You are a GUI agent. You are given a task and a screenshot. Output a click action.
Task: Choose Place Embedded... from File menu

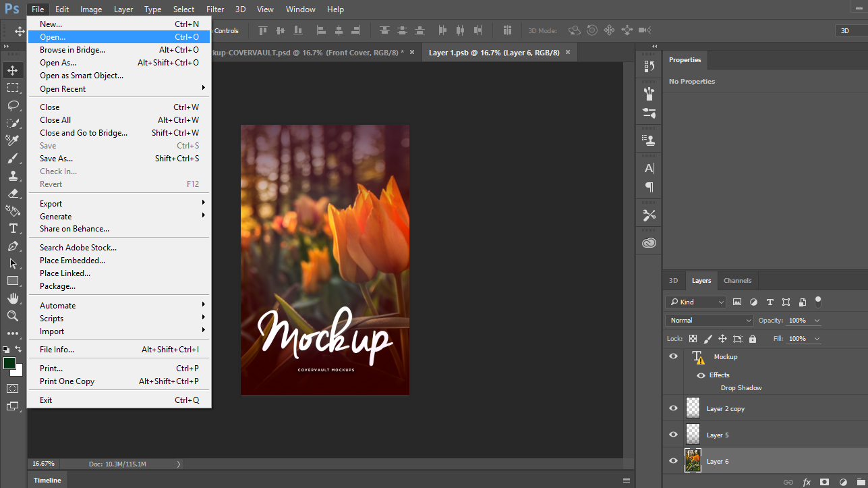point(72,261)
